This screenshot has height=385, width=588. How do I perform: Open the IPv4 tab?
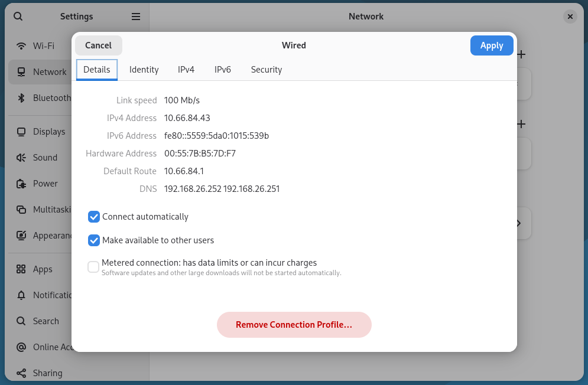click(x=186, y=70)
